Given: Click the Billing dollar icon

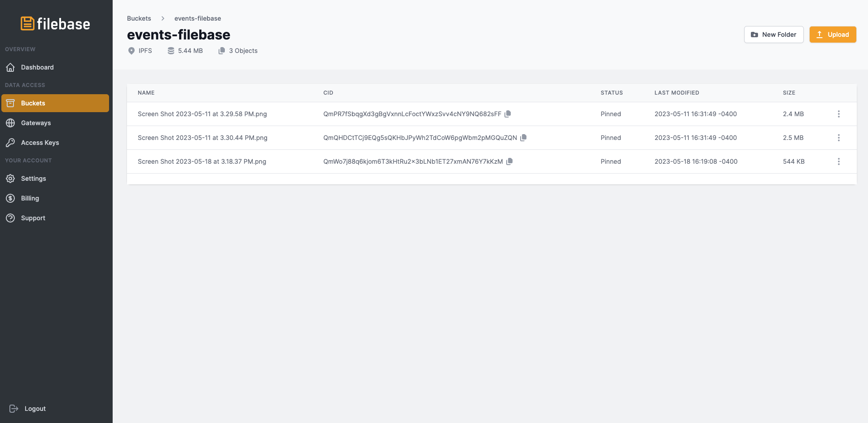Looking at the screenshot, I should pyautogui.click(x=10, y=198).
